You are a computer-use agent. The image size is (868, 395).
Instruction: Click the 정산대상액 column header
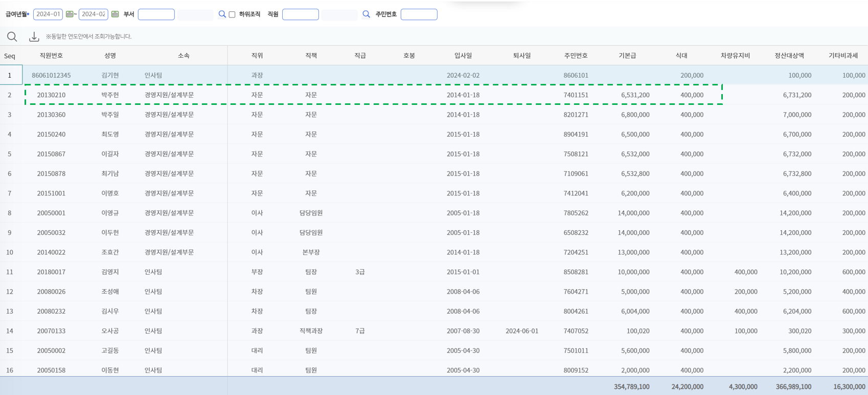pos(789,55)
